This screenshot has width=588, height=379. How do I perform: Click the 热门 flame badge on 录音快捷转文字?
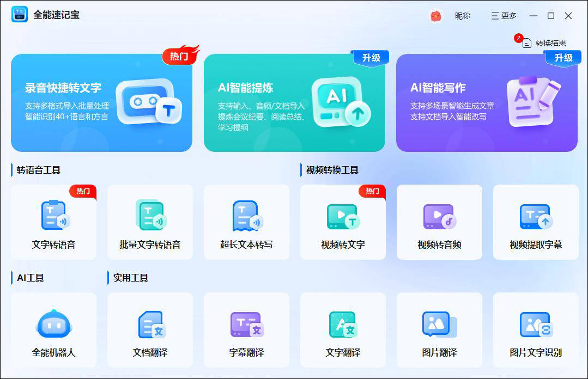tap(181, 55)
